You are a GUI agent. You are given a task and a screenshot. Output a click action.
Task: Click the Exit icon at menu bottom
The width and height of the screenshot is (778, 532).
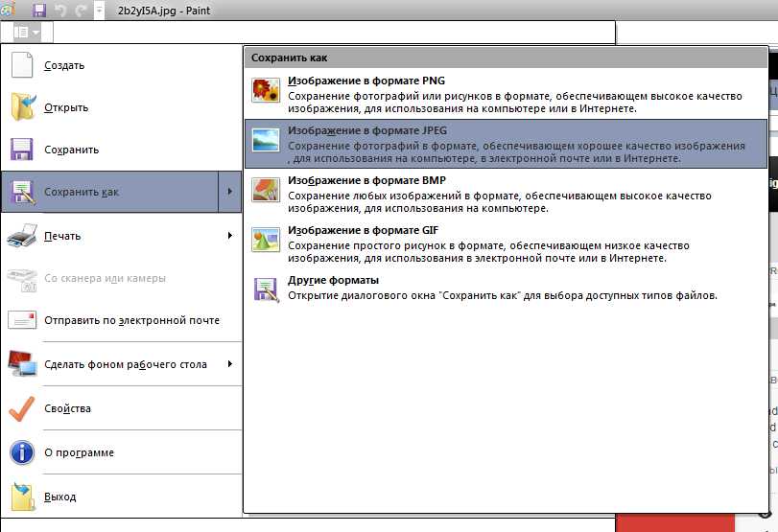(x=23, y=497)
